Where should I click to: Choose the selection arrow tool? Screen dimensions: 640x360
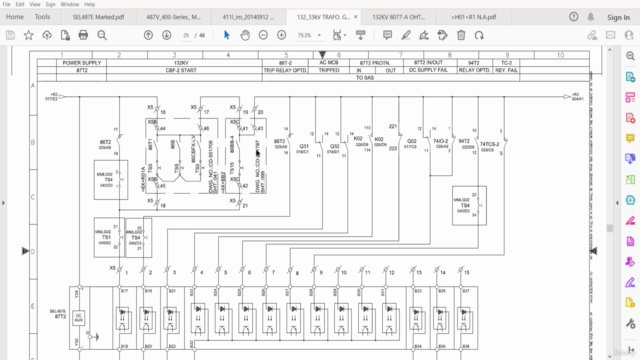coord(227,35)
